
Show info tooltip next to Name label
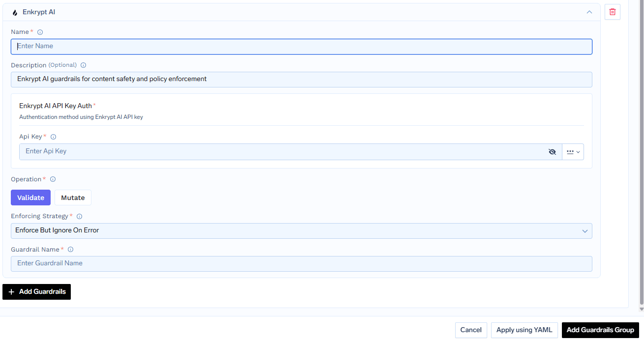tap(40, 32)
